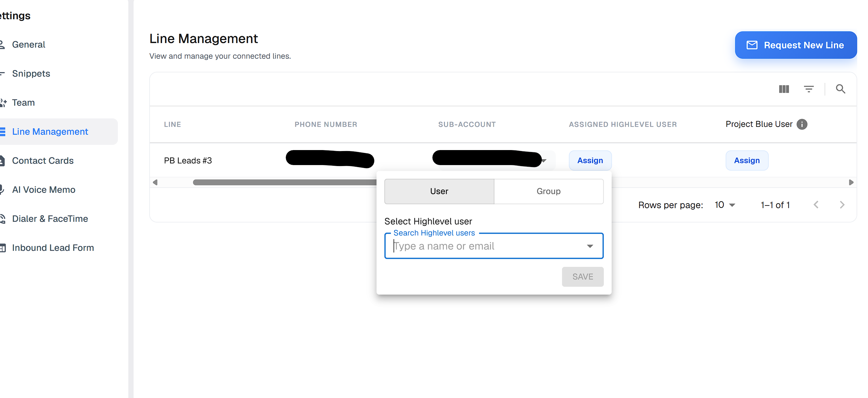
Task: Click the disabled SAVE button
Action: [x=583, y=277]
